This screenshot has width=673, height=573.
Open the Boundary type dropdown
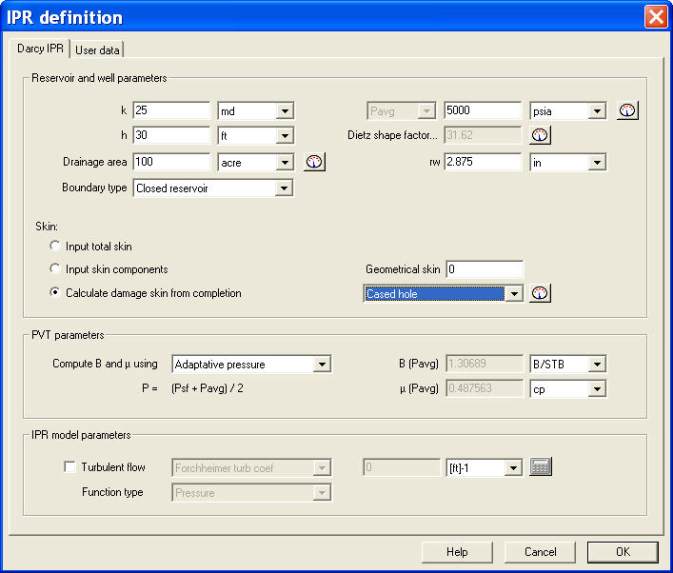[x=284, y=187]
